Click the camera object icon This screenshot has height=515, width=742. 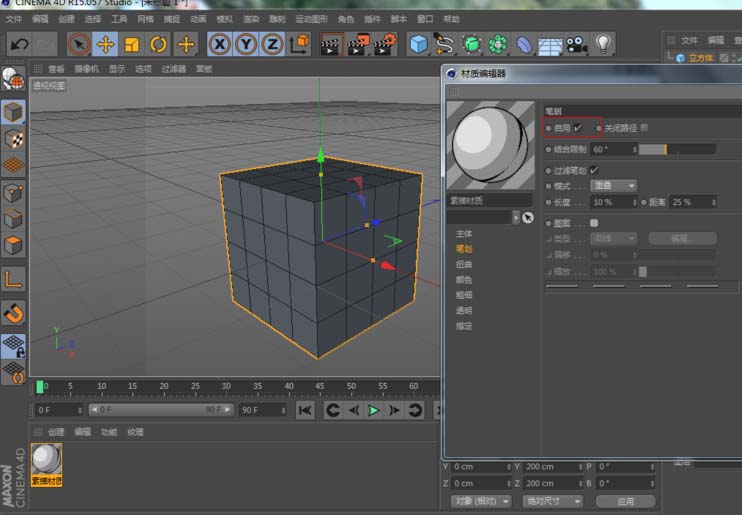click(576, 44)
